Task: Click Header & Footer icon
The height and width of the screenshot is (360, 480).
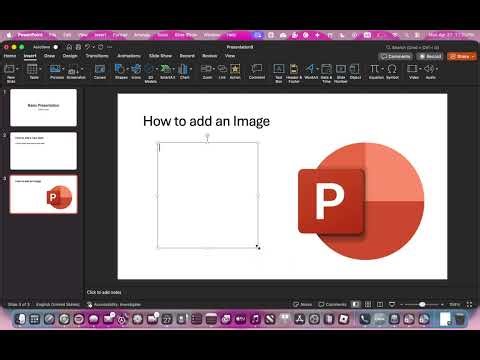Action: 294,69
